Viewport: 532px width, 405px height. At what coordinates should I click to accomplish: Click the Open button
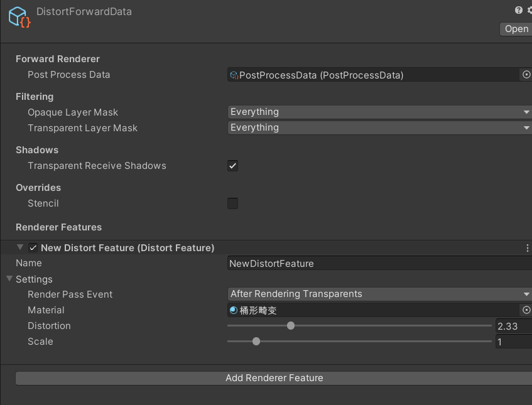click(x=516, y=29)
